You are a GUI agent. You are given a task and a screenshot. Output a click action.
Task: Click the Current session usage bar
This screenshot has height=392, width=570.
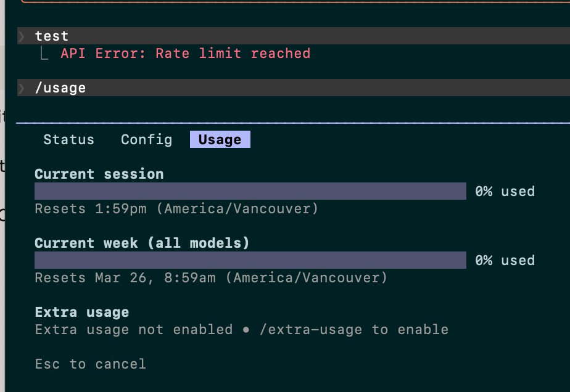(250, 191)
